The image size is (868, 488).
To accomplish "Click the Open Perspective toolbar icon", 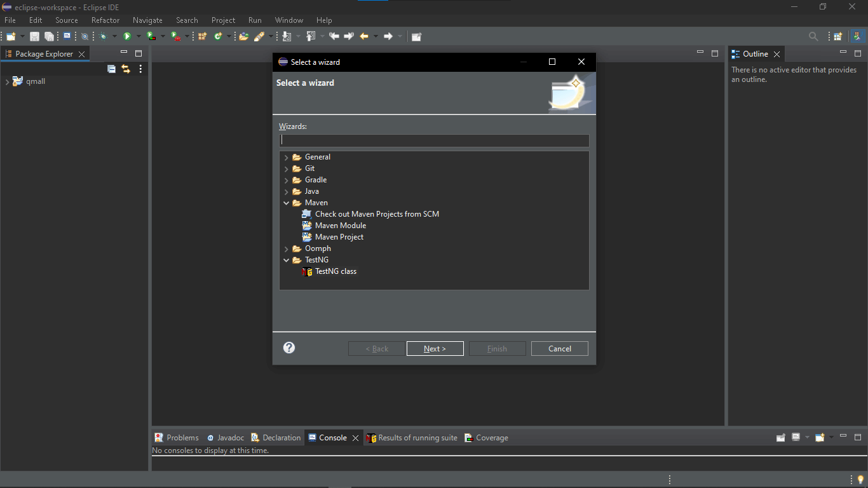I will coord(838,36).
